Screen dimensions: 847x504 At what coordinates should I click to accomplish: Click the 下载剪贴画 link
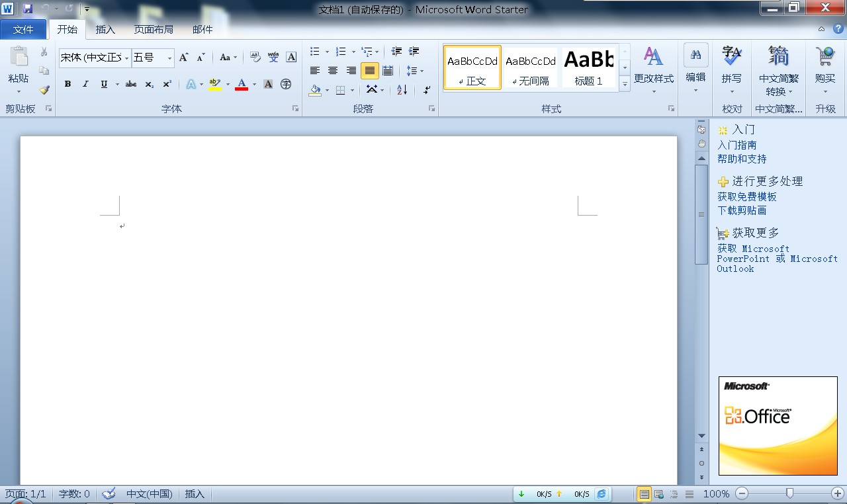tap(742, 210)
